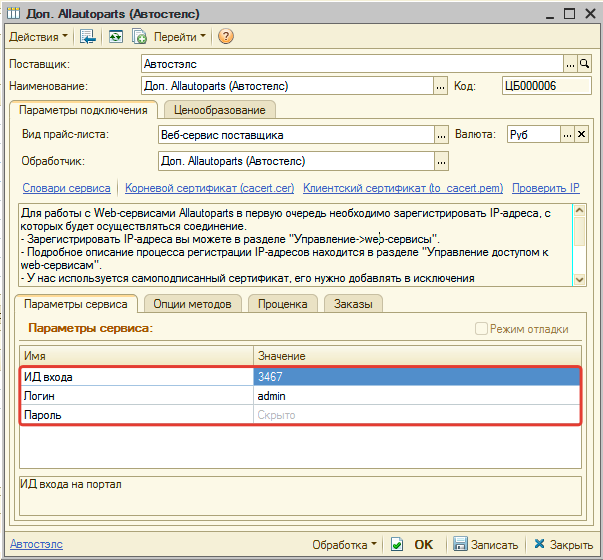603x560 pixels.
Task: Select the ИД входа row name
Action: pos(137,377)
